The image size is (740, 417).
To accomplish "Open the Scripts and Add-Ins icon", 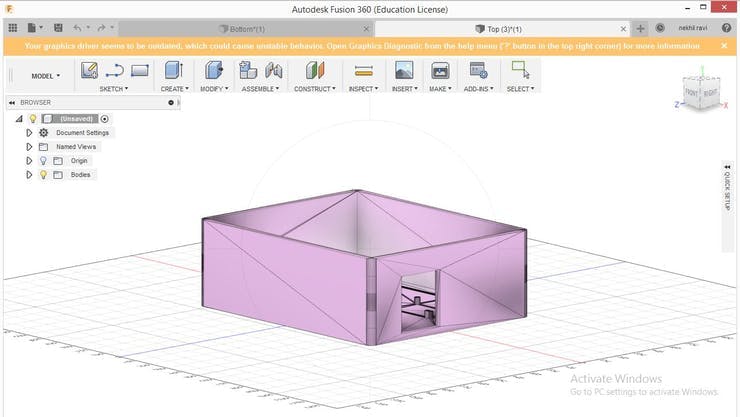I will 478,70.
